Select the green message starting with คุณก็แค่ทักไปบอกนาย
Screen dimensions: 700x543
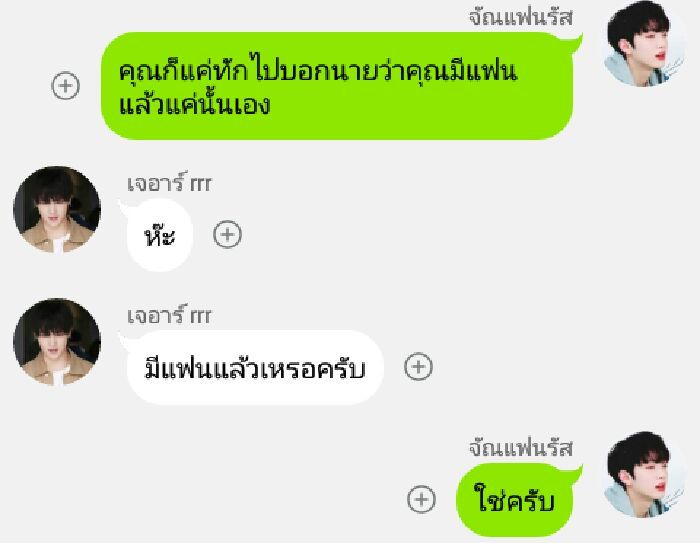(338, 86)
